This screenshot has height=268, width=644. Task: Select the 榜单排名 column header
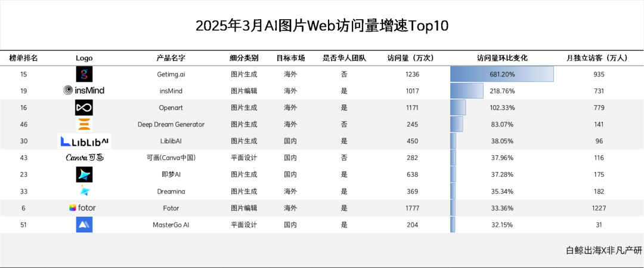23,58
